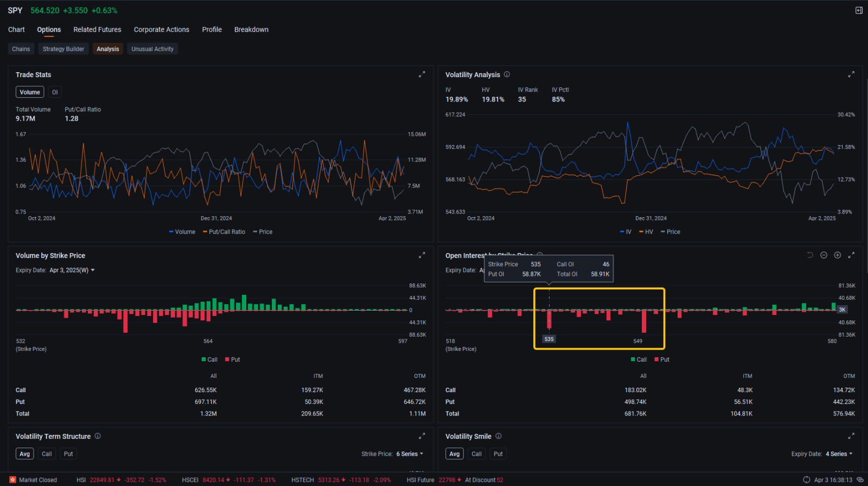Viewport: 868px width, 486px height.
Task: Click the Put volume value 697.11K
Action: 206,402
